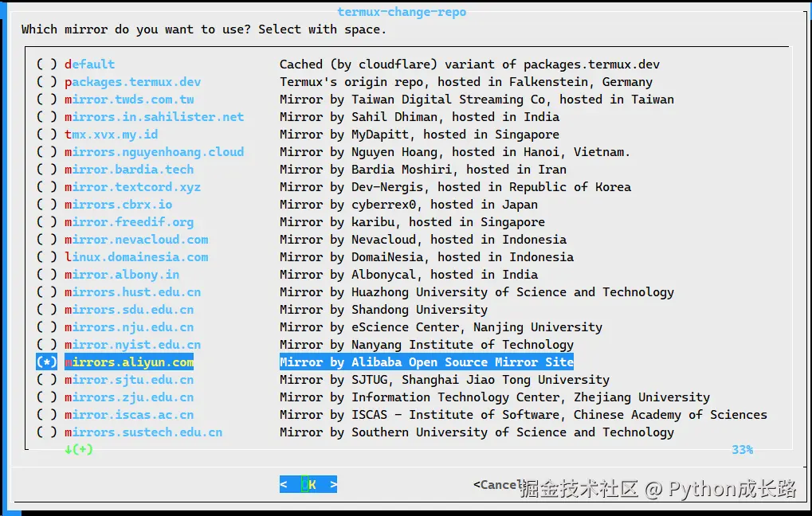
Task: Select radio button for mirrors.cbrx.io
Action: [46, 205]
